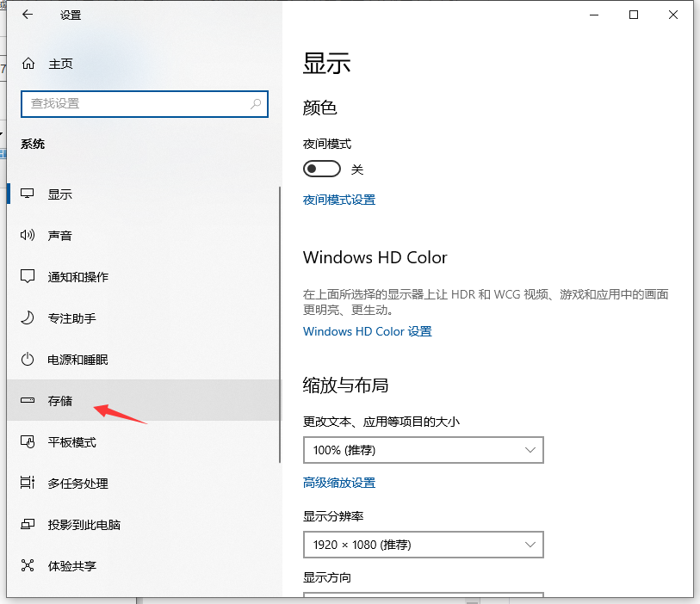The width and height of the screenshot is (700, 604).
Task: Click the tablet icon for 平板模式
Action: [x=28, y=442]
